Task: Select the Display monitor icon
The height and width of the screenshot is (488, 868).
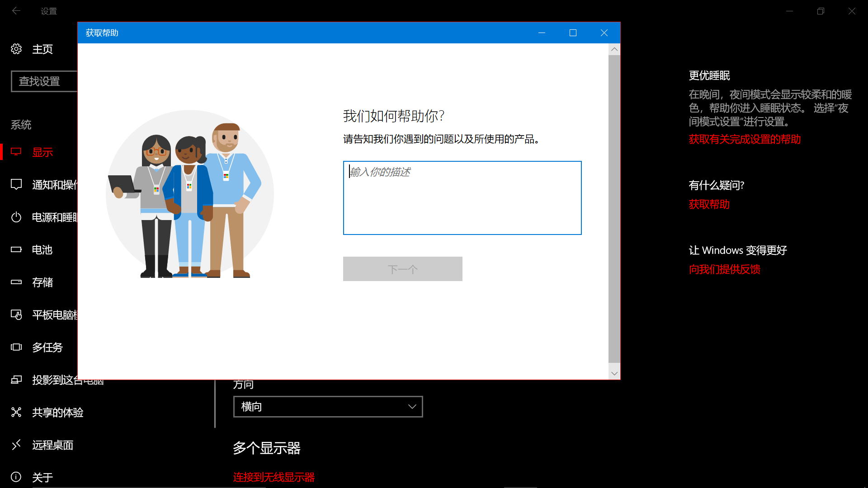Action: click(16, 152)
